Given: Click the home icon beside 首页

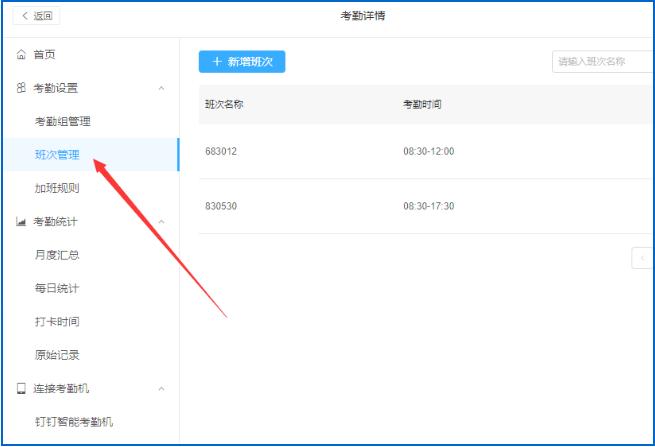Looking at the screenshot, I should [x=21, y=55].
